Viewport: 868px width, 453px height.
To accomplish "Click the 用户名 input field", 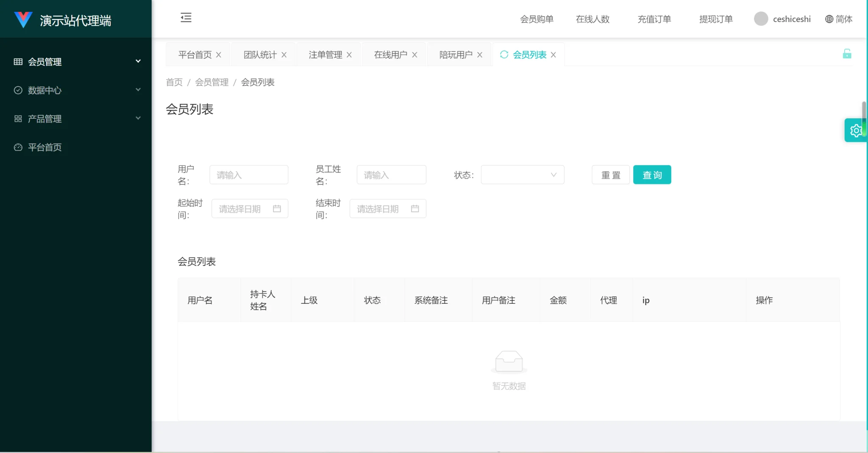I will (249, 175).
